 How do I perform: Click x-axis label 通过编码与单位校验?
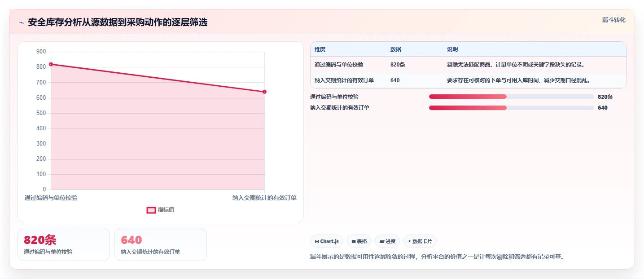point(51,198)
